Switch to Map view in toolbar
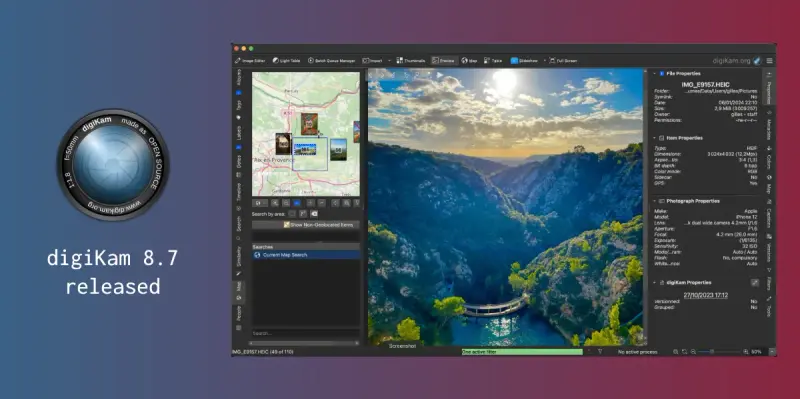The image size is (800, 399). [x=469, y=61]
